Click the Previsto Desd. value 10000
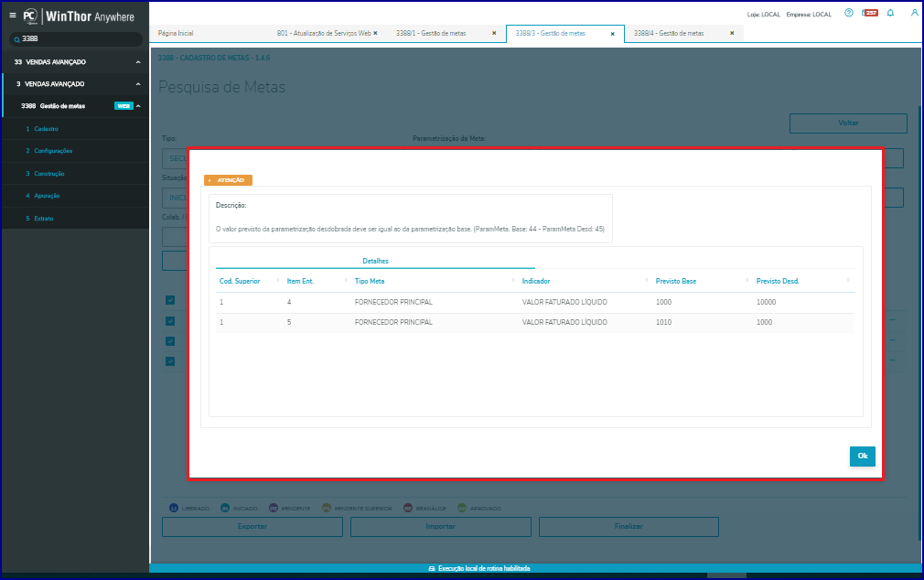 tap(766, 303)
